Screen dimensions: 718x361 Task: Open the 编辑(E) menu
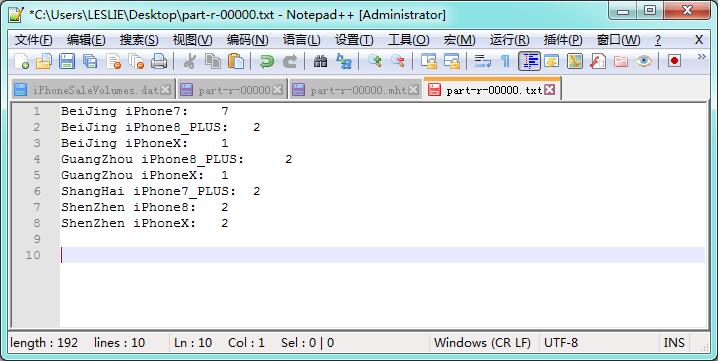click(x=86, y=40)
